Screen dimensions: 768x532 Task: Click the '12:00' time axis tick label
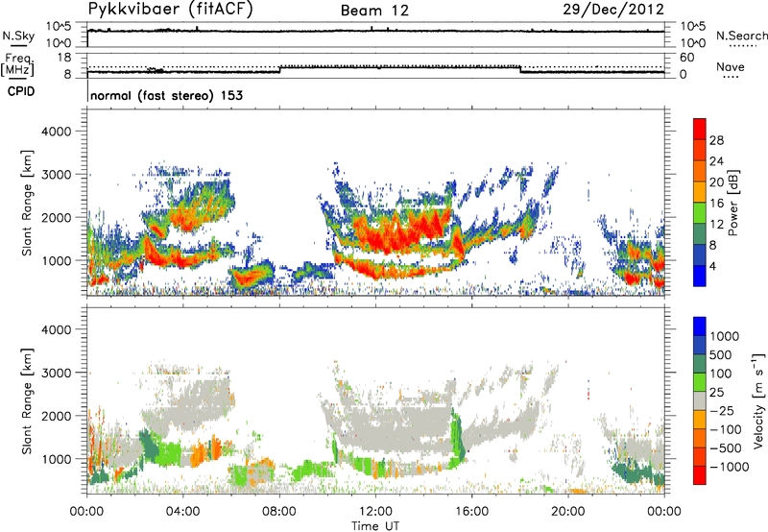tap(375, 512)
